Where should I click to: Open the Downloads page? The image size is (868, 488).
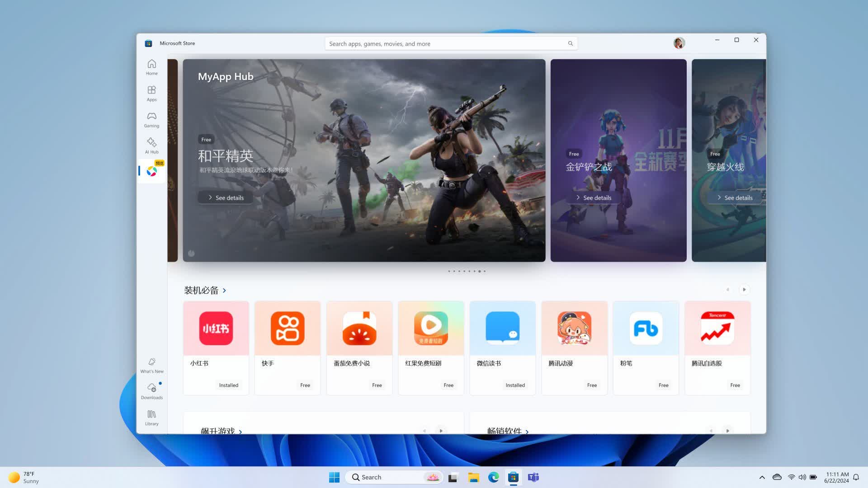(x=151, y=391)
